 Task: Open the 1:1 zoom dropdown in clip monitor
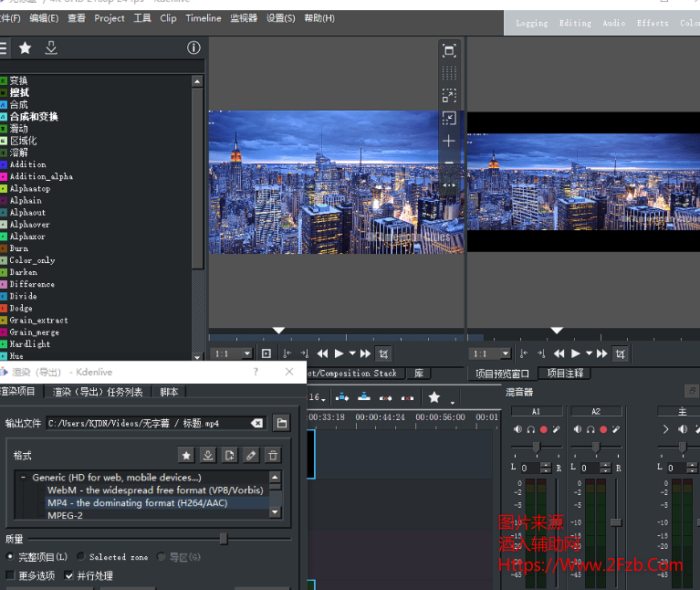233,353
